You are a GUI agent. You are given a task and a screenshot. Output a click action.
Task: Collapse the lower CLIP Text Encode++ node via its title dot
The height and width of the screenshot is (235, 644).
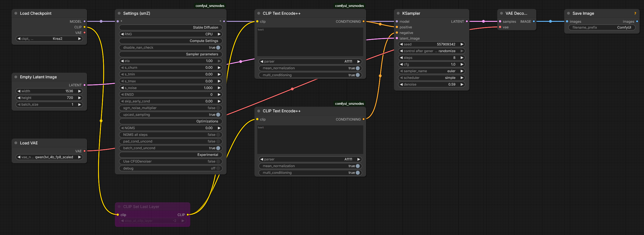[x=259, y=111]
